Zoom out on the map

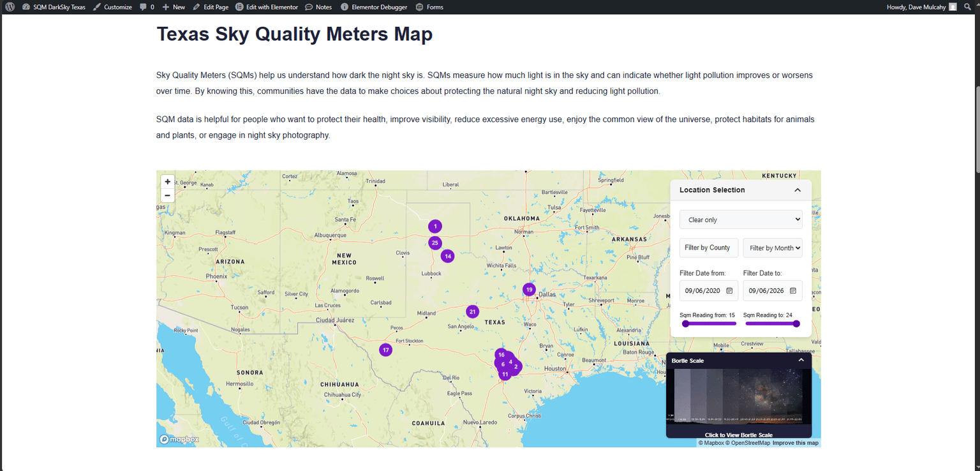(x=167, y=195)
